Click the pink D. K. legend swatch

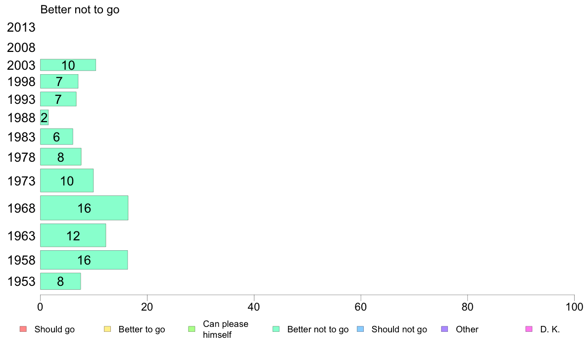coord(529,329)
